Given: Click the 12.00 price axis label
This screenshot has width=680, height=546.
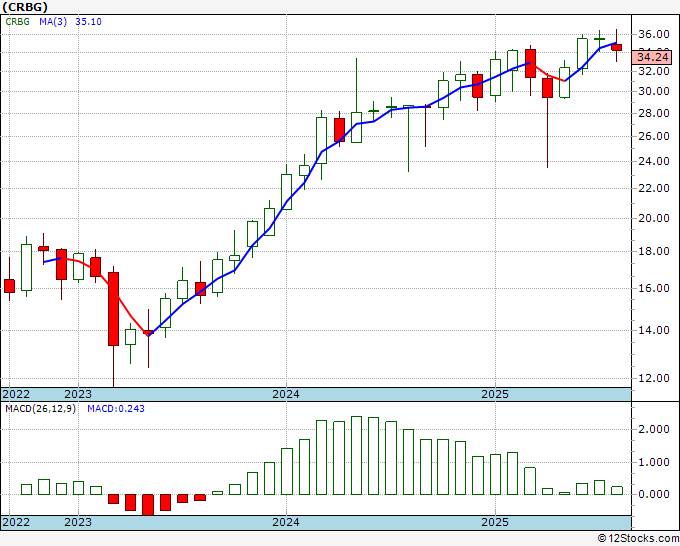Looking at the screenshot, I should [x=654, y=378].
